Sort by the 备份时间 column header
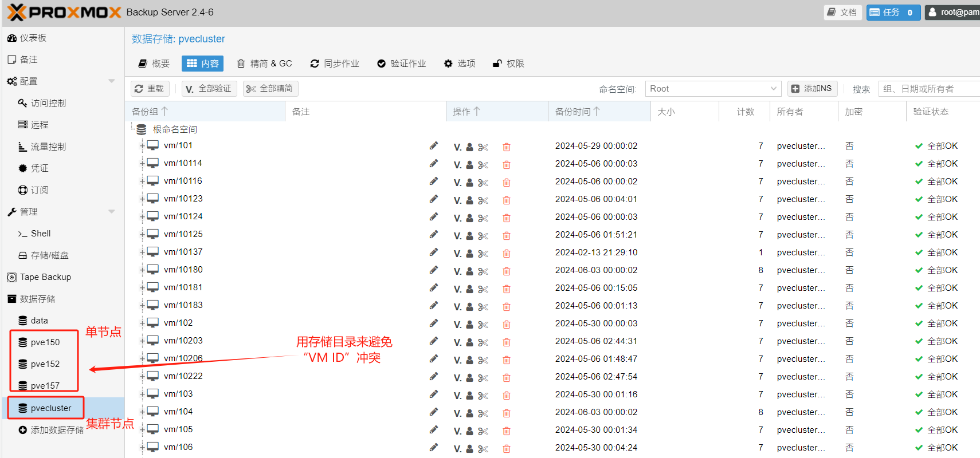The height and width of the screenshot is (458, 980). 599,112
